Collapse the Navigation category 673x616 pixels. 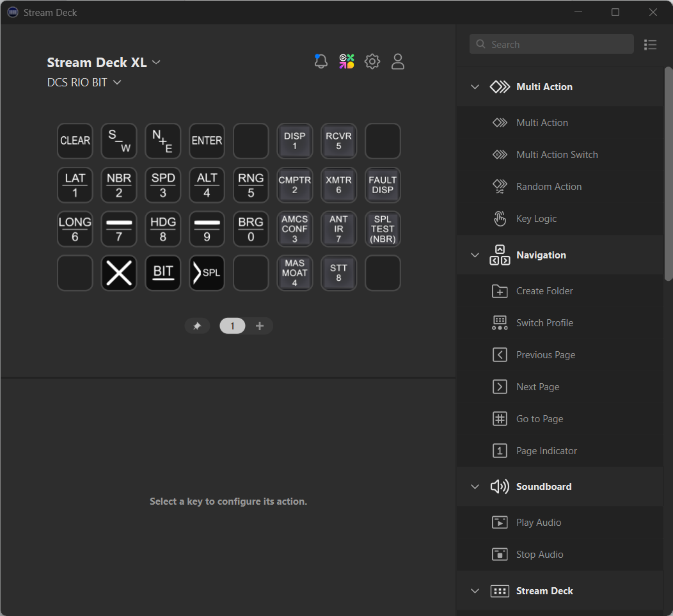[475, 255]
